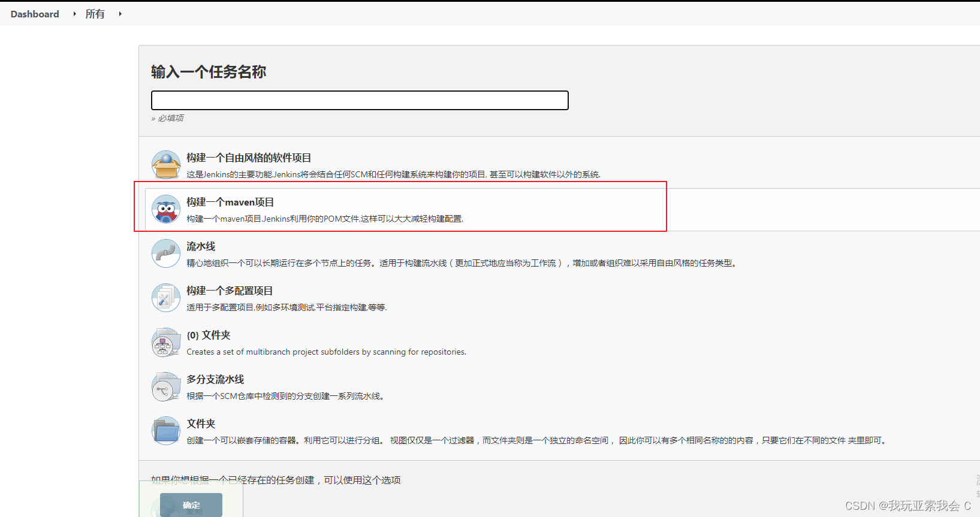The width and height of the screenshot is (980, 517).
Task: Click the multibranch subfolders description text
Action: click(326, 352)
